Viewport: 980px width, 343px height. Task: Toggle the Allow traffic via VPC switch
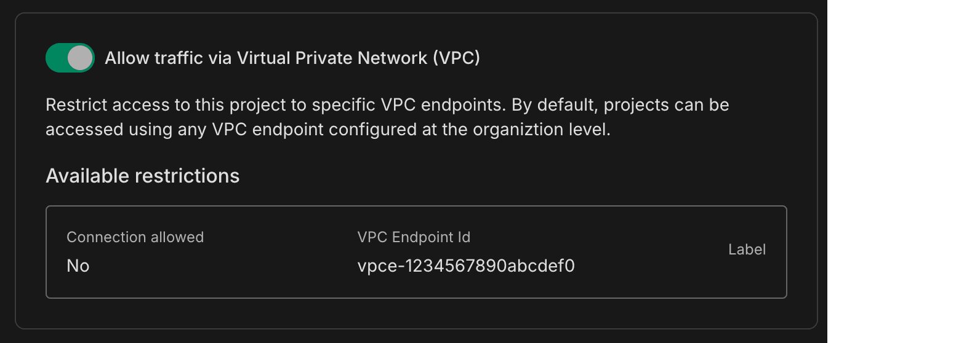pos(70,58)
